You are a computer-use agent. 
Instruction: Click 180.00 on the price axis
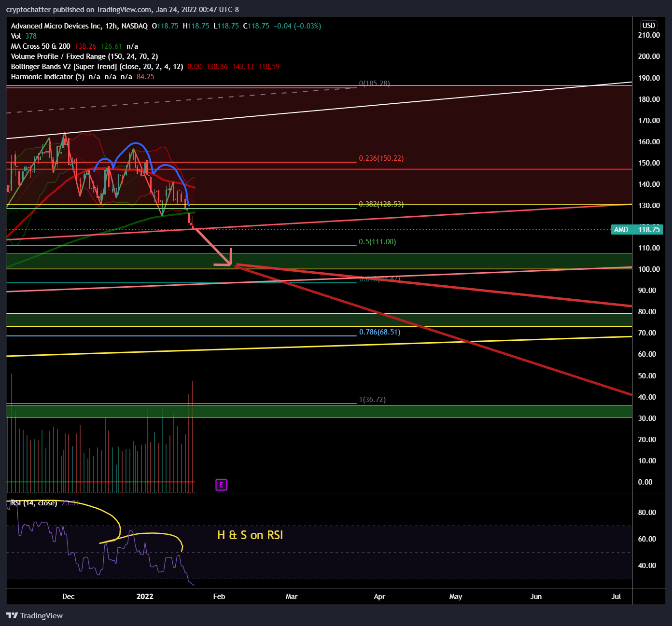point(649,99)
